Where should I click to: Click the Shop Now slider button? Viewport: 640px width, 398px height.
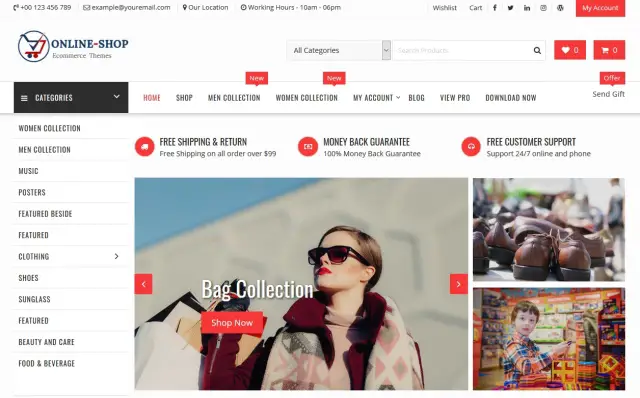click(232, 323)
